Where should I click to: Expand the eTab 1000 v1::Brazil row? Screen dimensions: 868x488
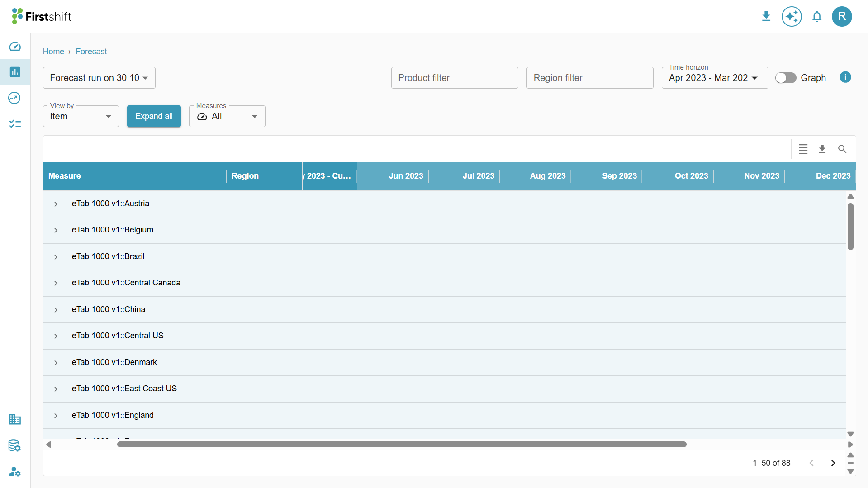[56, 257]
